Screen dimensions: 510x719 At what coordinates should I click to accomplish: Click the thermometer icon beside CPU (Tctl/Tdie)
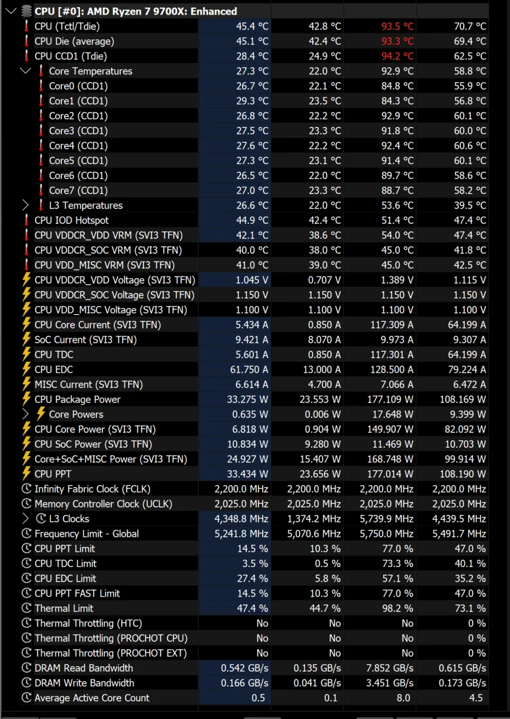27,26
